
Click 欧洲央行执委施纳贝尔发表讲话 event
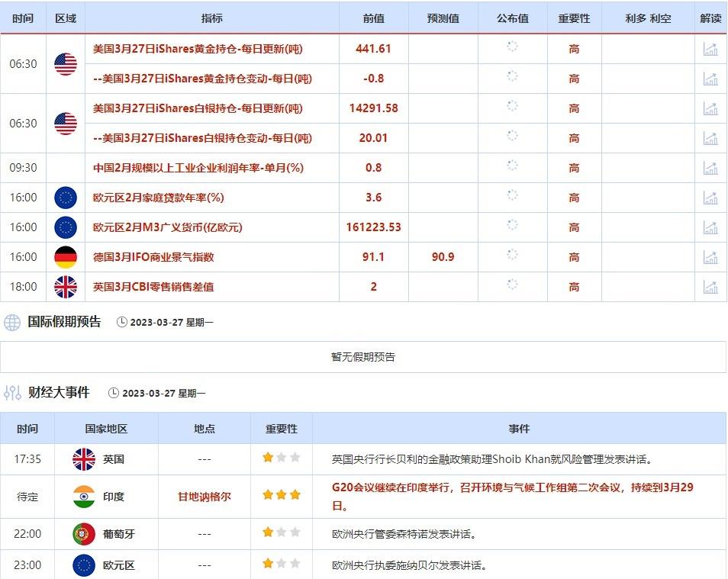coord(410,565)
